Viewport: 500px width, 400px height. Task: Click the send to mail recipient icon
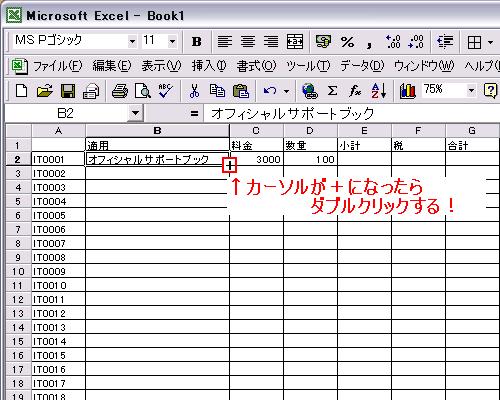(91, 91)
